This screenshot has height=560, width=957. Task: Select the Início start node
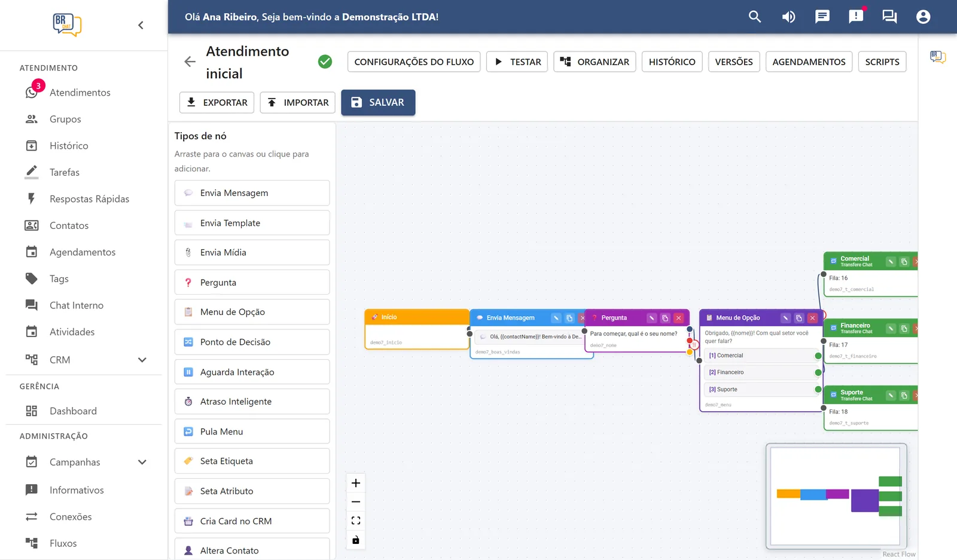tap(416, 329)
